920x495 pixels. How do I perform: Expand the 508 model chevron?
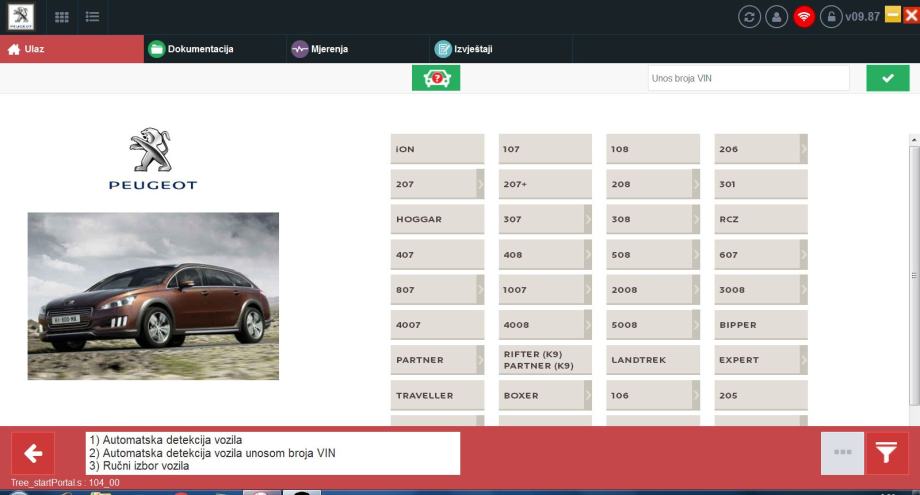click(x=696, y=255)
